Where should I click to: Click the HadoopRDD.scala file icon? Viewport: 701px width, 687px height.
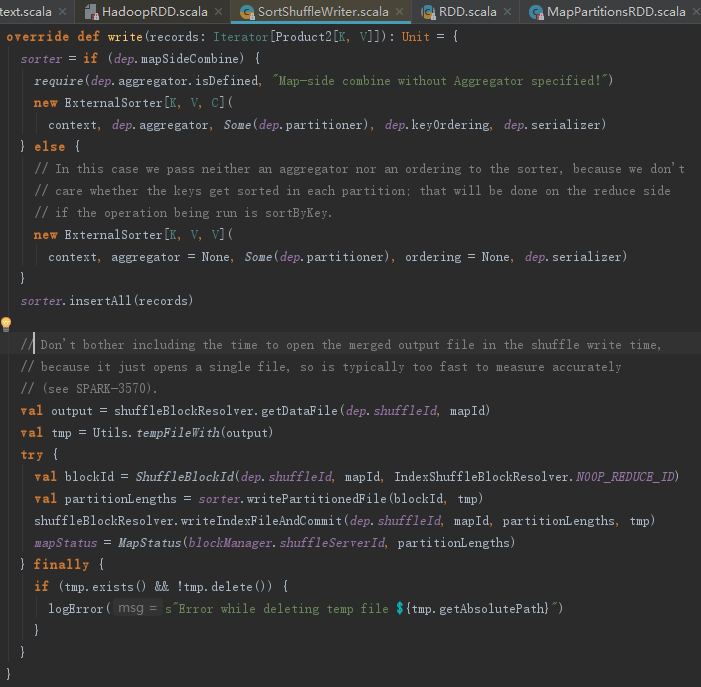tap(92, 12)
